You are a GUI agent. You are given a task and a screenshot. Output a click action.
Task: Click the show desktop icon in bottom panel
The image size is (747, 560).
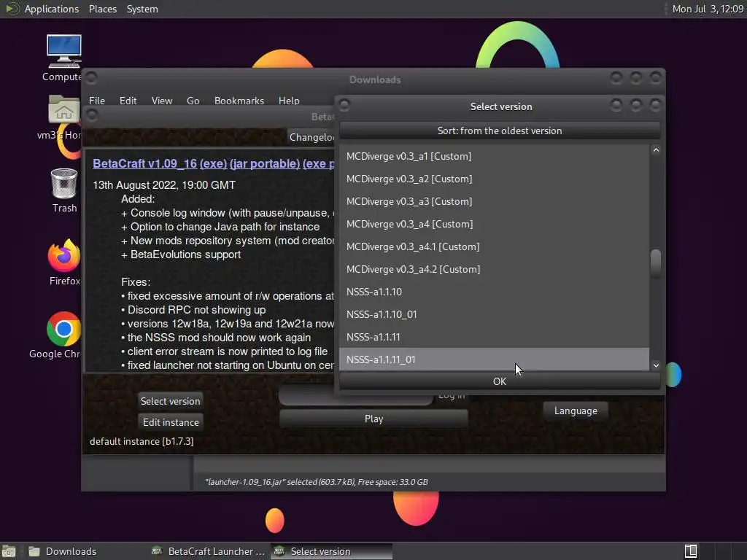(9, 551)
